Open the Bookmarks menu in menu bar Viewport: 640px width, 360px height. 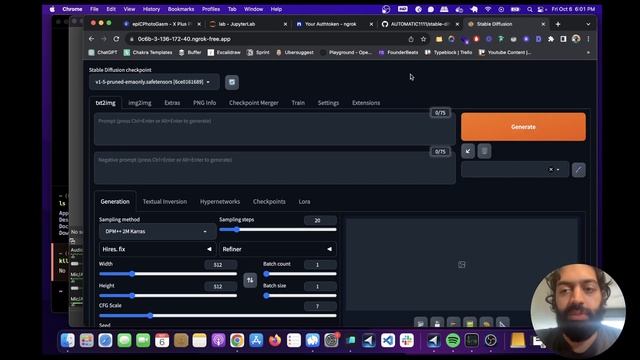click(181, 9)
